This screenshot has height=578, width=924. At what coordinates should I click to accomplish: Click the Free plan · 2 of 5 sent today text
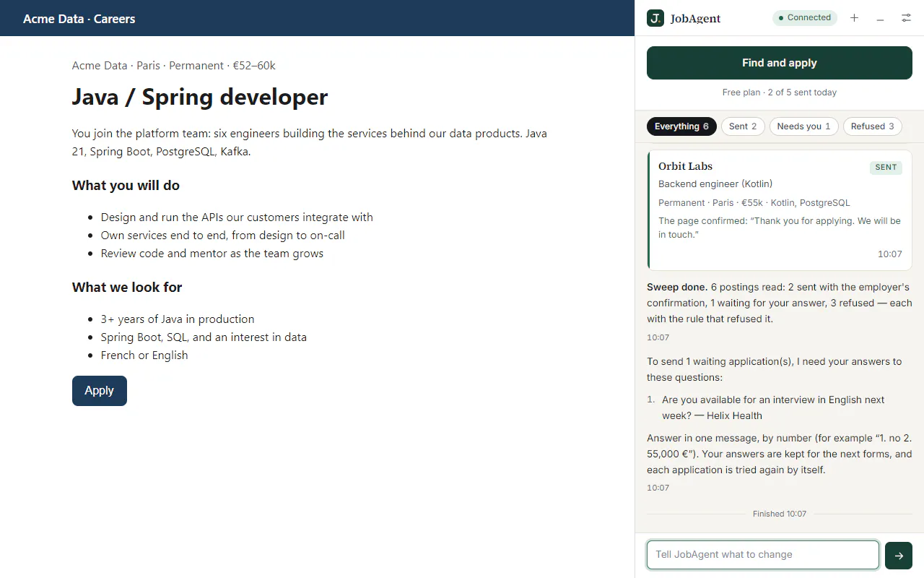pos(780,92)
